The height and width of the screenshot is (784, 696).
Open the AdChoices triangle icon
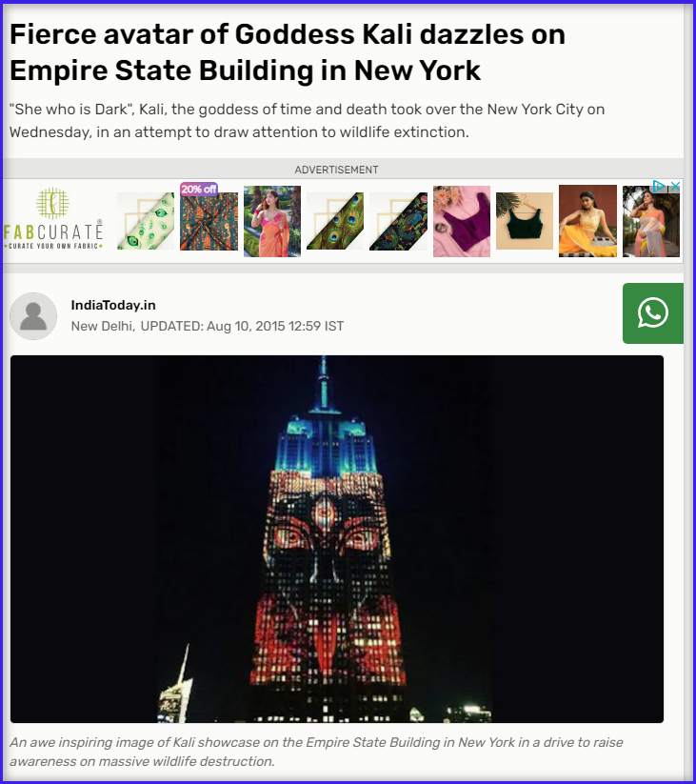(x=660, y=187)
